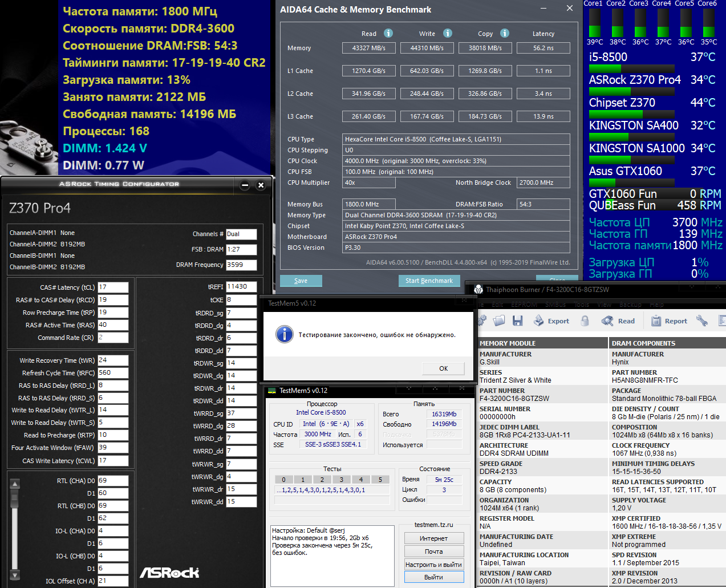This screenshot has width=726, height=588.
Task: Open the SMBus menu in Thaiphoon Burner
Action: pyautogui.click(x=555, y=305)
